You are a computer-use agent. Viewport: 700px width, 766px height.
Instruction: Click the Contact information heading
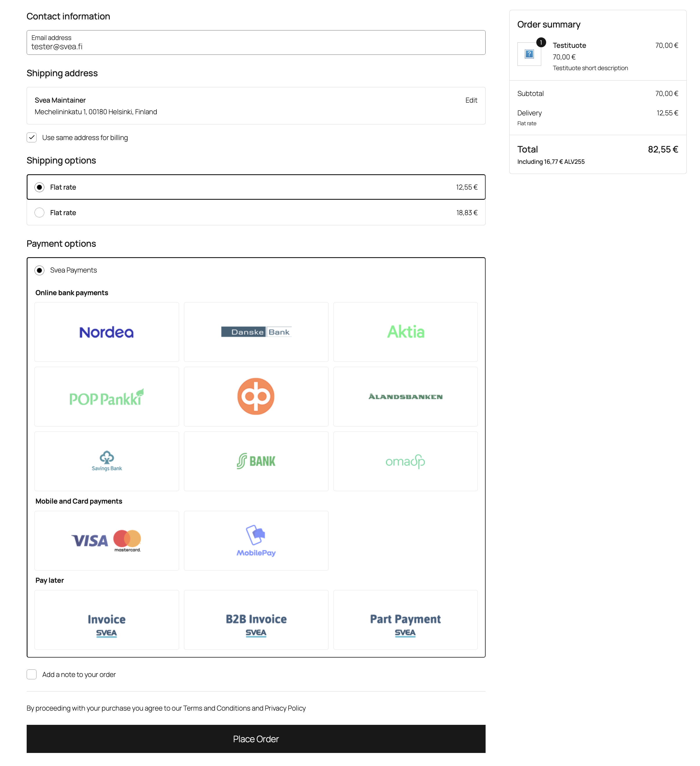pyautogui.click(x=68, y=17)
